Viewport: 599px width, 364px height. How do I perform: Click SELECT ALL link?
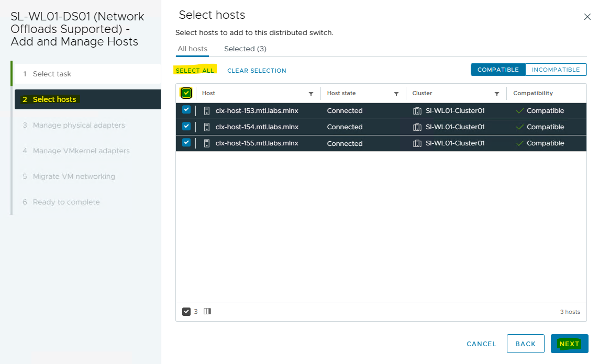tap(195, 71)
